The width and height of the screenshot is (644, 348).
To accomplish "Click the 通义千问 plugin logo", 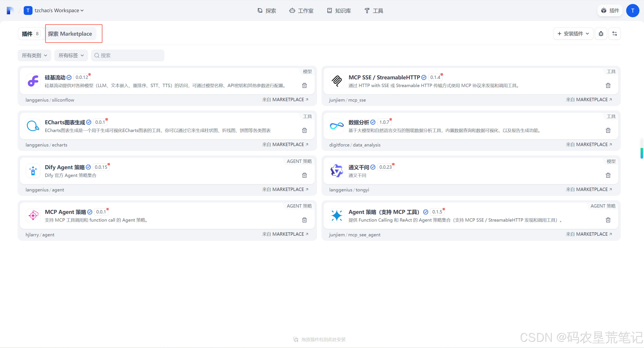I will click(x=337, y=171).
